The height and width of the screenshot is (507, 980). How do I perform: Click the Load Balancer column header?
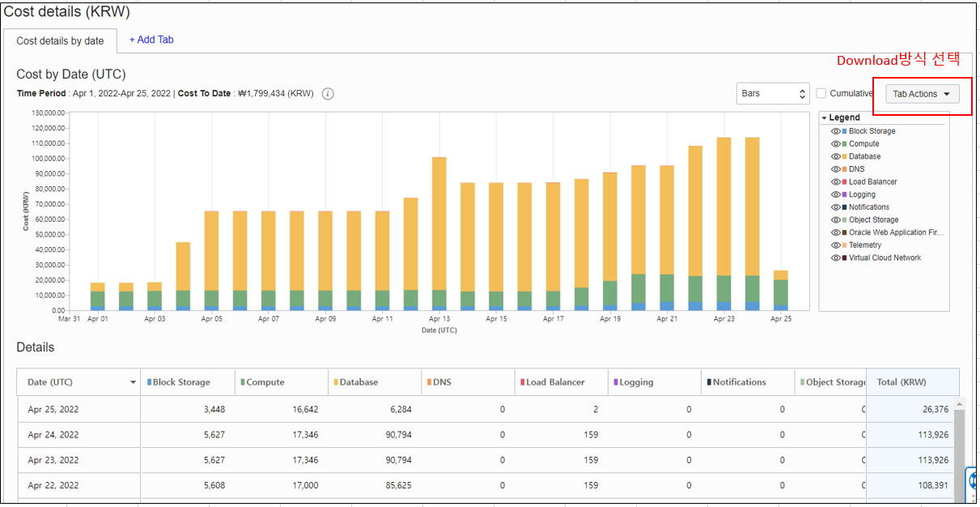561,382
